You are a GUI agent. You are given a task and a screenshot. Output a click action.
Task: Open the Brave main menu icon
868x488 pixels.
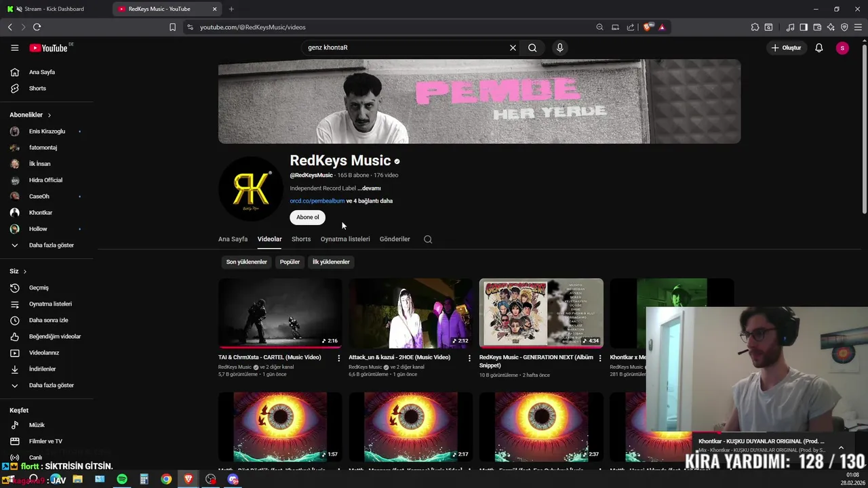[859, 27]
